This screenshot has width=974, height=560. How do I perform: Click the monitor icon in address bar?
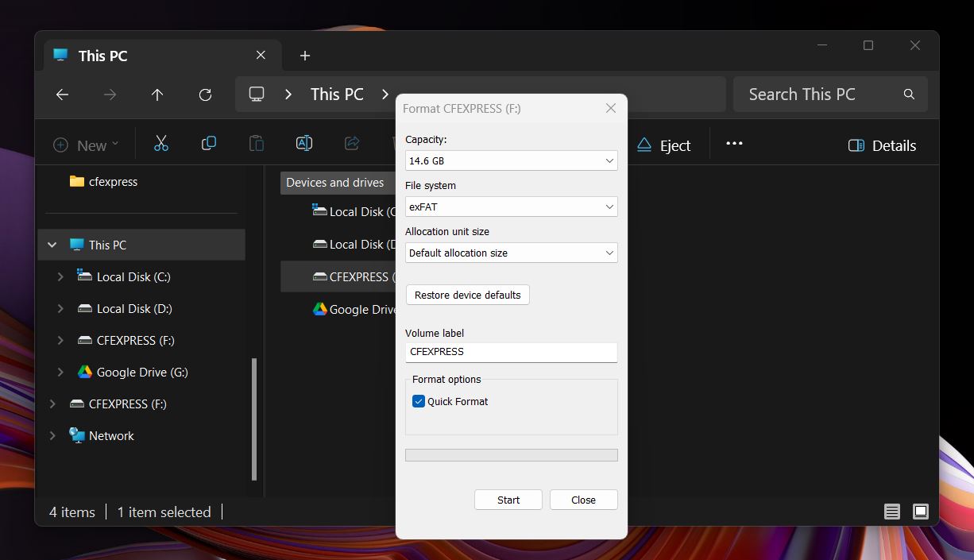257,94
